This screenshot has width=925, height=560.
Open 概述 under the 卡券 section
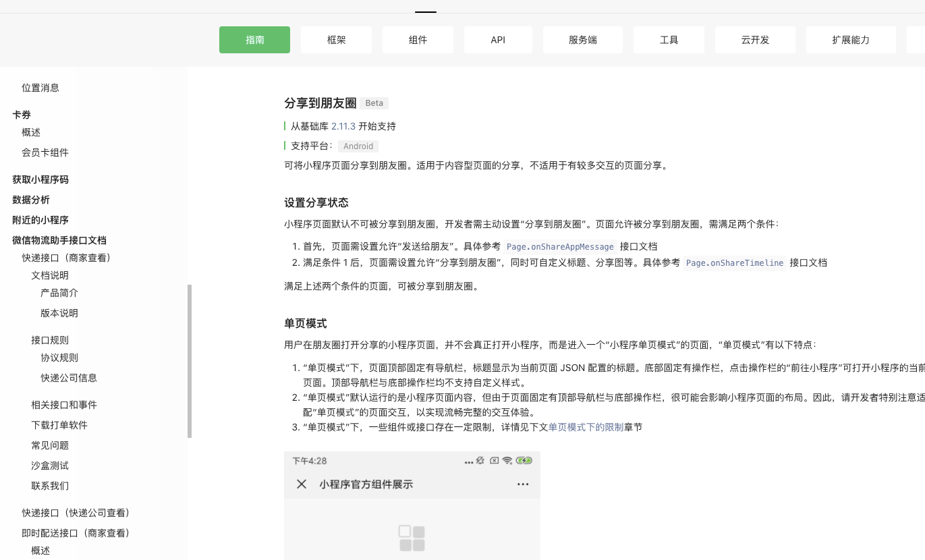(x=31, y=132)
